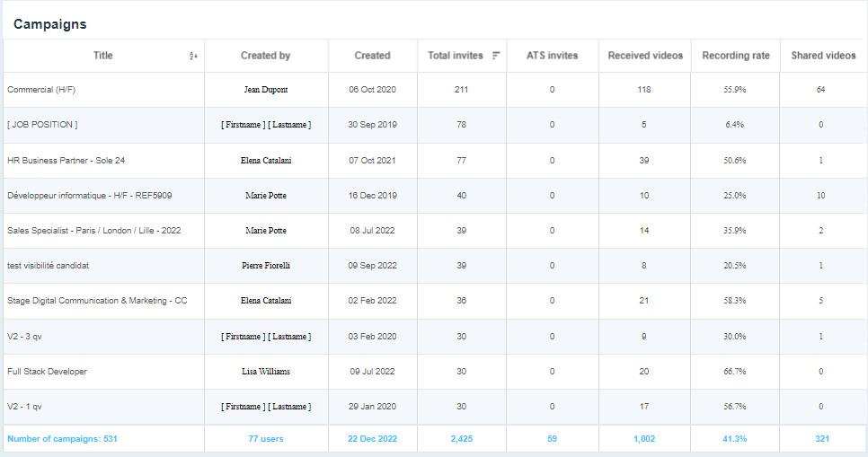Sort campaigns by Created date header
Viewport: 868px width, 457px height.
pos(372,56)
